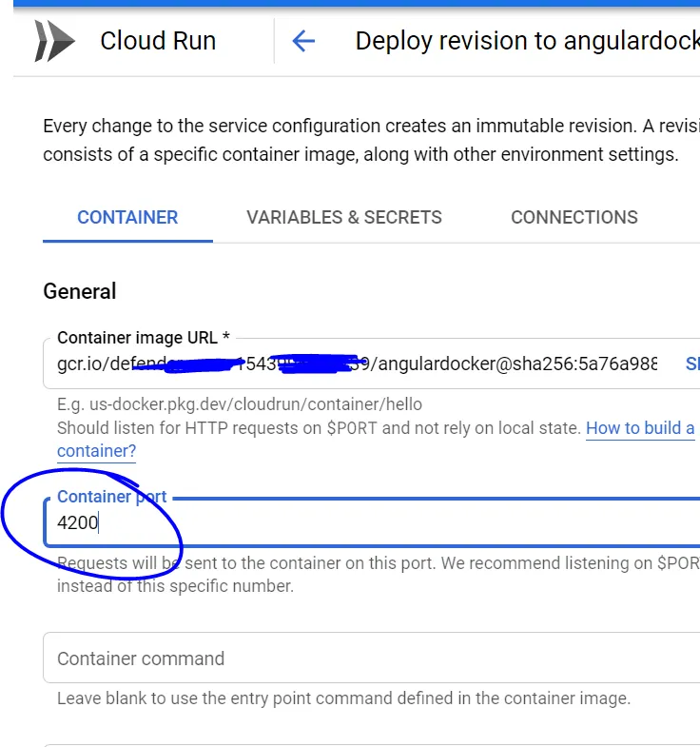Click the 'Every change to the service configuration' description

point(372,140)
